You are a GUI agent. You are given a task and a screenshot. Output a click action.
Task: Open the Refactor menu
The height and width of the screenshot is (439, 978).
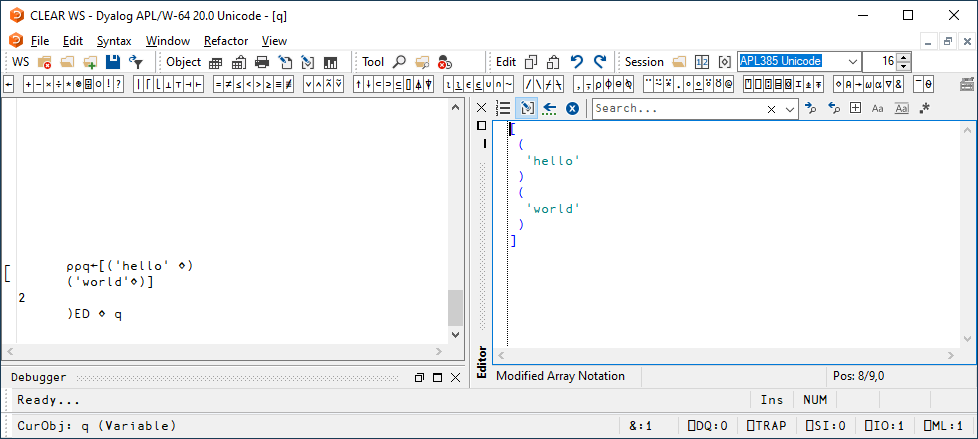point(226,41)
